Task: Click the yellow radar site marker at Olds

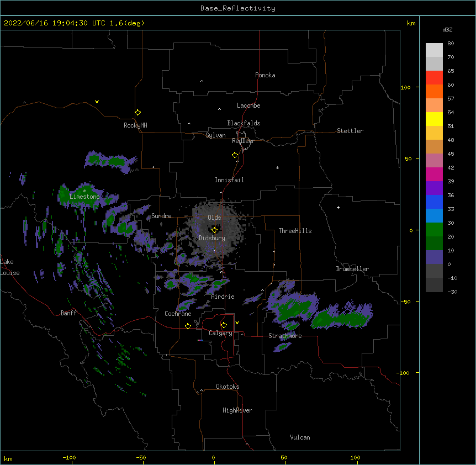Action: [214, 230]
